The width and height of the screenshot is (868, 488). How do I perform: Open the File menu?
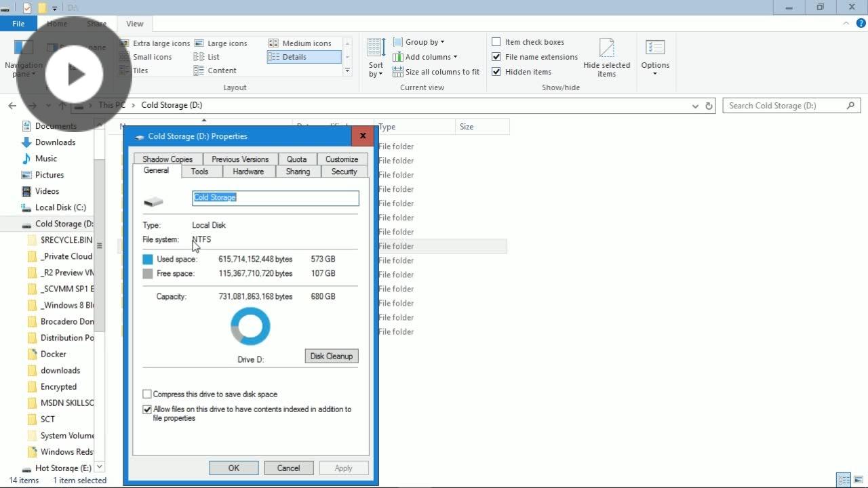pyautogui.click(x=18, y=24)
